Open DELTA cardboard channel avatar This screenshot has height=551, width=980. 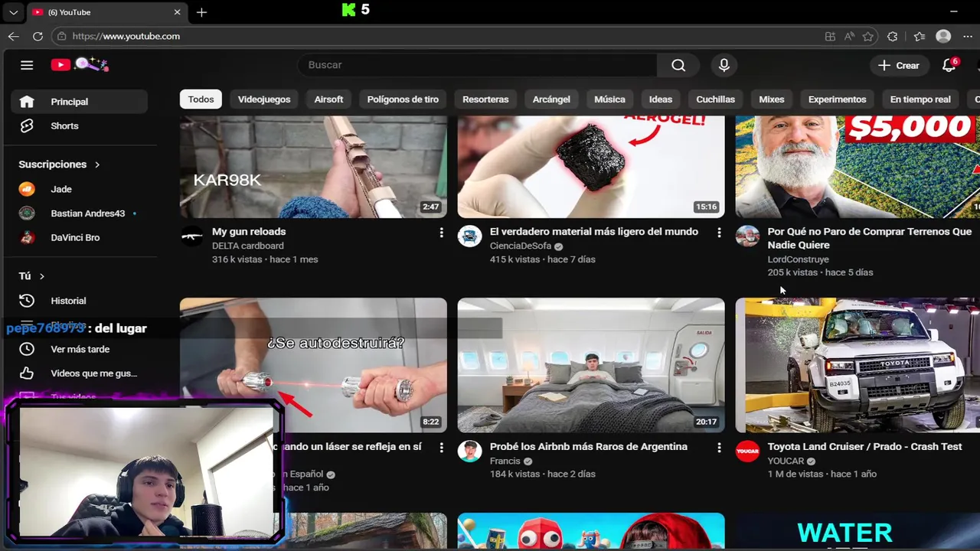tap(192, 236)
